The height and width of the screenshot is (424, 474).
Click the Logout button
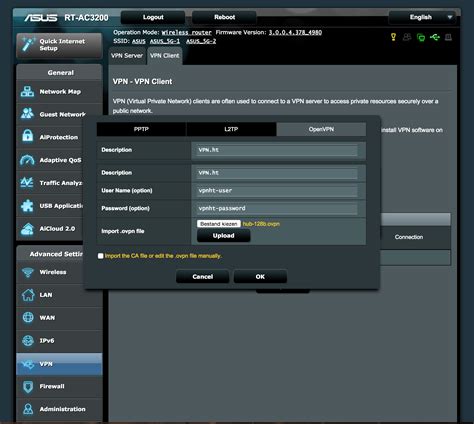153,17
